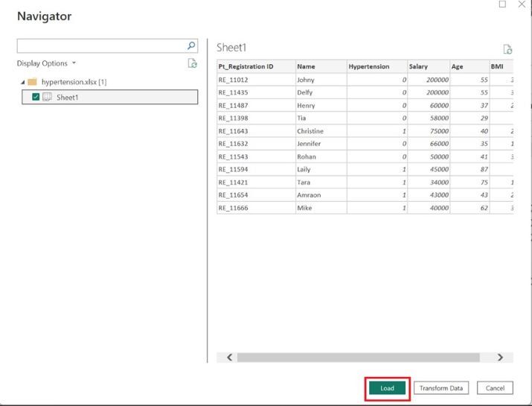Click salary value 58000
Image resolution: width=532 pixels, height=406 pixels.
pos(439,118)
